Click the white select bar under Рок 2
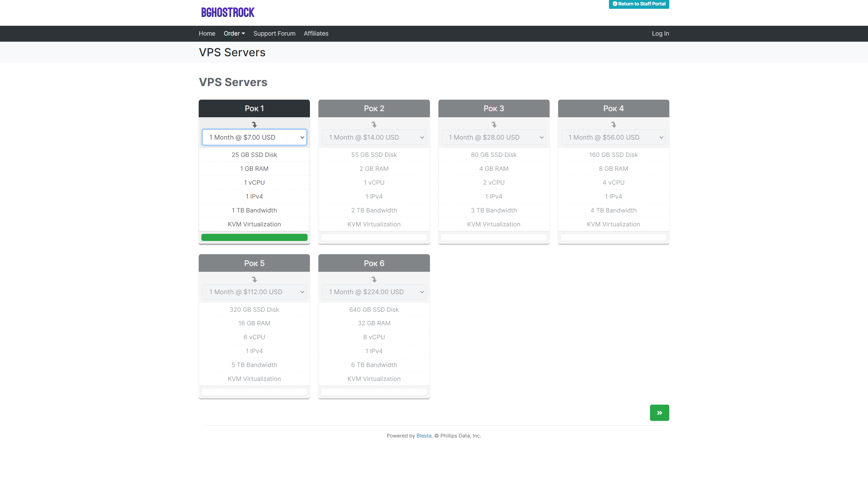This screenshot has width=868, height=488. tap(374, 238)
